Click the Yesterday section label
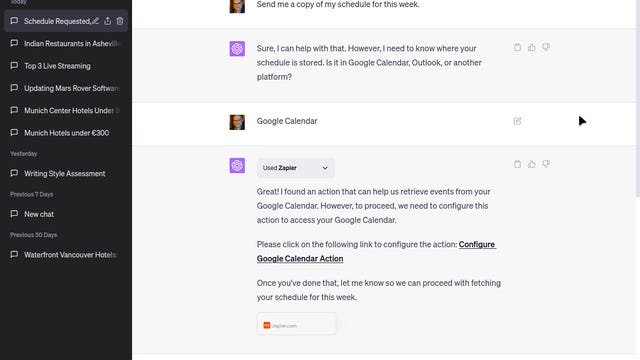The width and height of the screenshot is (640, 360). (24, 154)
